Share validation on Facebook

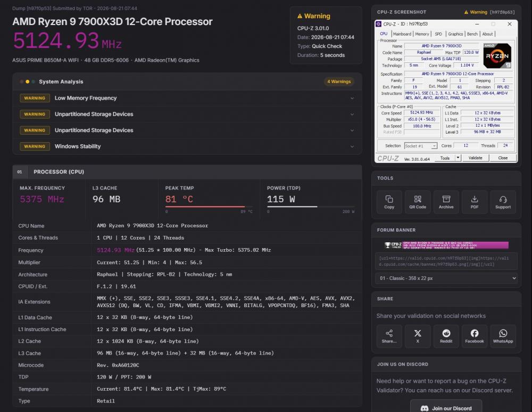coord(475,336)
